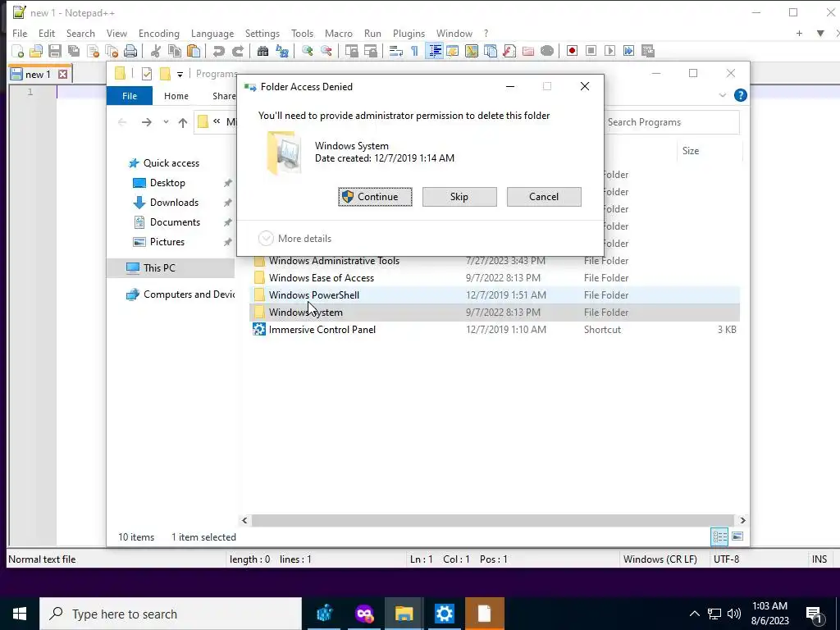Image resolution: width=840 pixels, height=630 pixels.
Task: Select the Windows PowerShell folder row
Action: (495, 295)
